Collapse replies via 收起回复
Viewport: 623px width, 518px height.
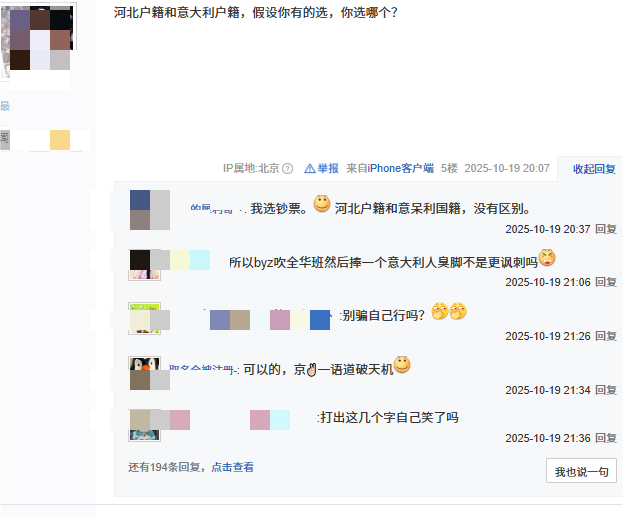(x=594, y=169)
